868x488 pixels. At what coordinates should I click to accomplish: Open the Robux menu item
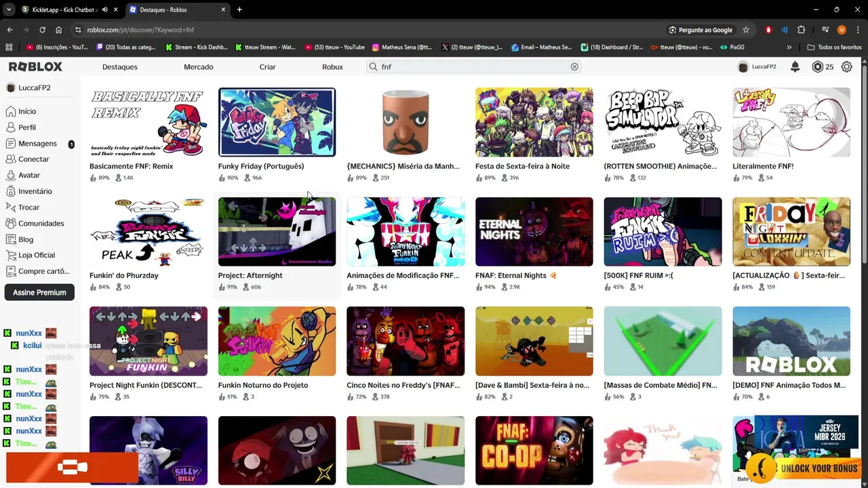332,67
